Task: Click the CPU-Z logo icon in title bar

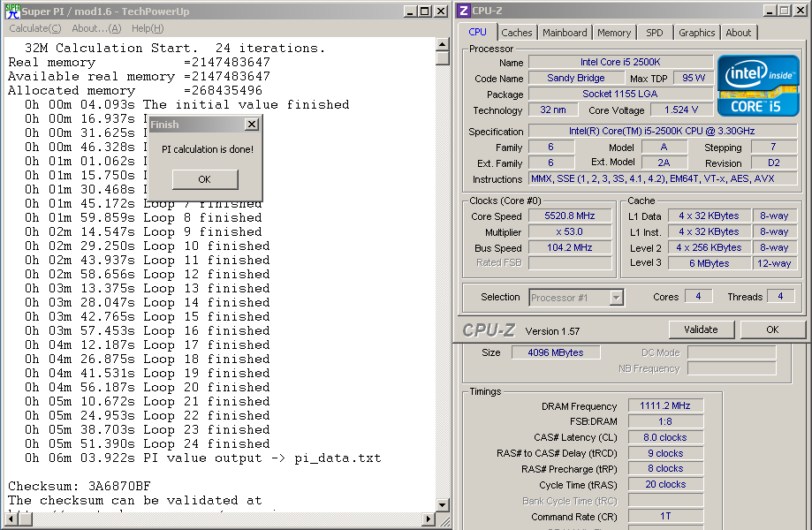Action: [x=464, y=11]
